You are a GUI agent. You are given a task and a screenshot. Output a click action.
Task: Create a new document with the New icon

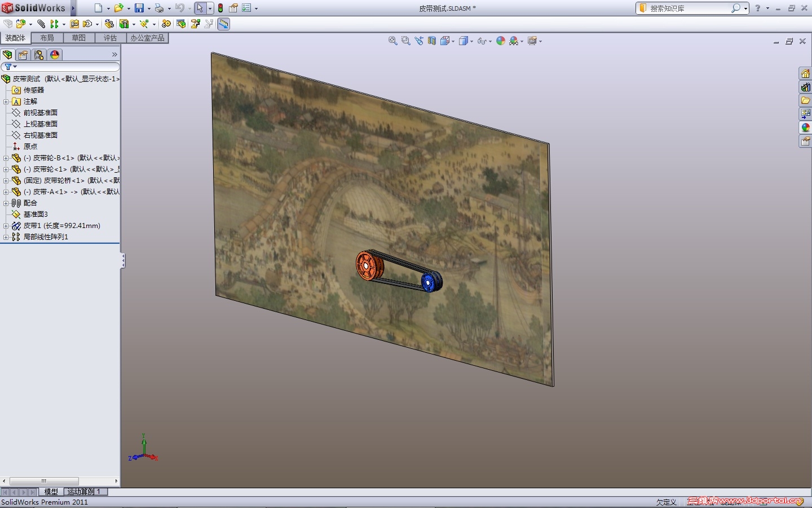pyautogui.click(x=98, y=8)
